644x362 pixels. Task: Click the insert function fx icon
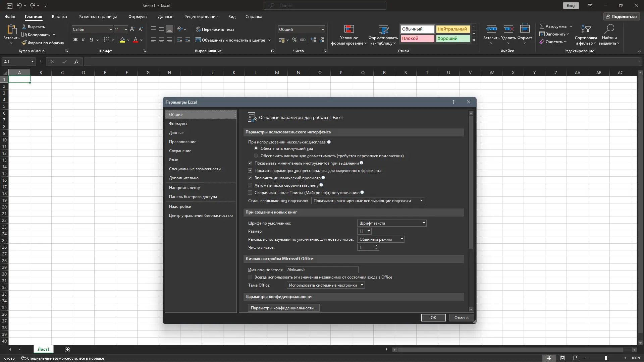[76, 62]
